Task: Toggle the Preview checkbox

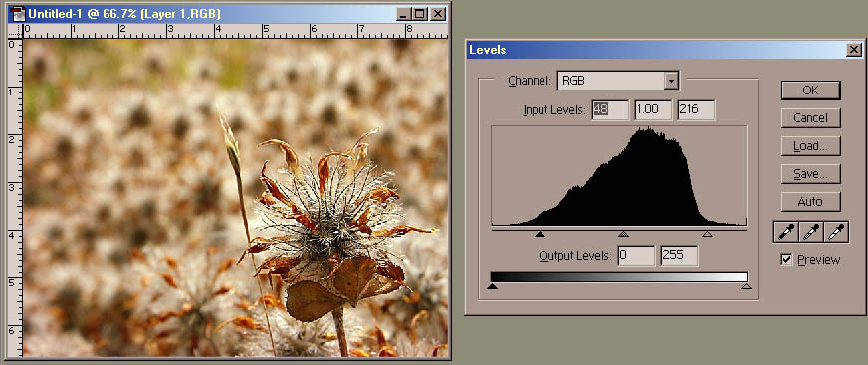Action: [x=786, y=259]
